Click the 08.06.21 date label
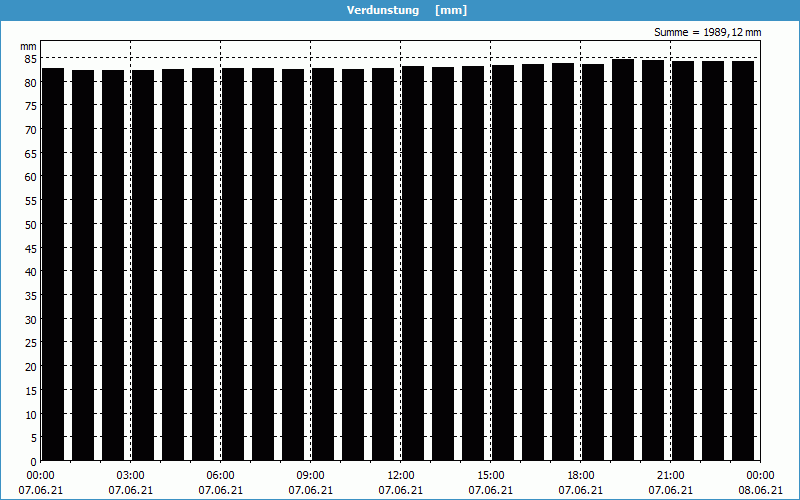800x500 pixels. pos(760,490)
